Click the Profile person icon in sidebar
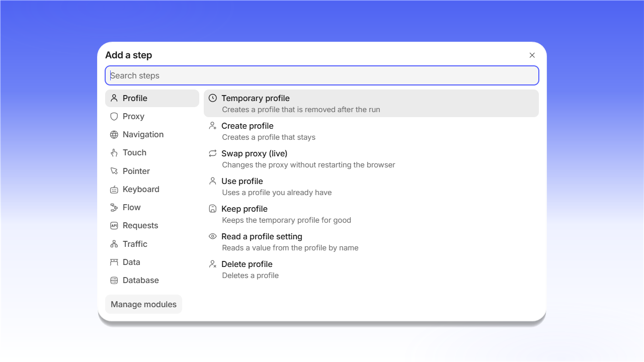The image size is (644, 362). [x=114, y=98]
